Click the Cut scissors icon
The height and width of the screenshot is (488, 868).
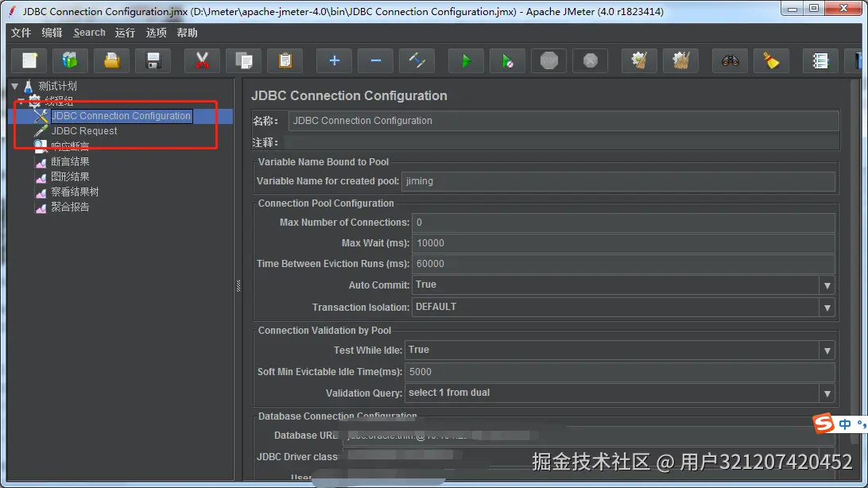(202, 60)
